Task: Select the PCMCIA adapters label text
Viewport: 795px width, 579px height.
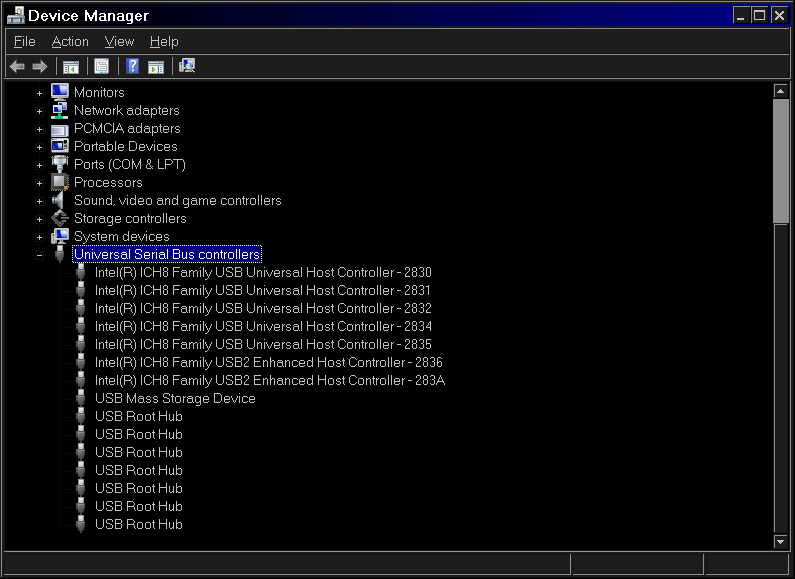Action: (127, 128)
